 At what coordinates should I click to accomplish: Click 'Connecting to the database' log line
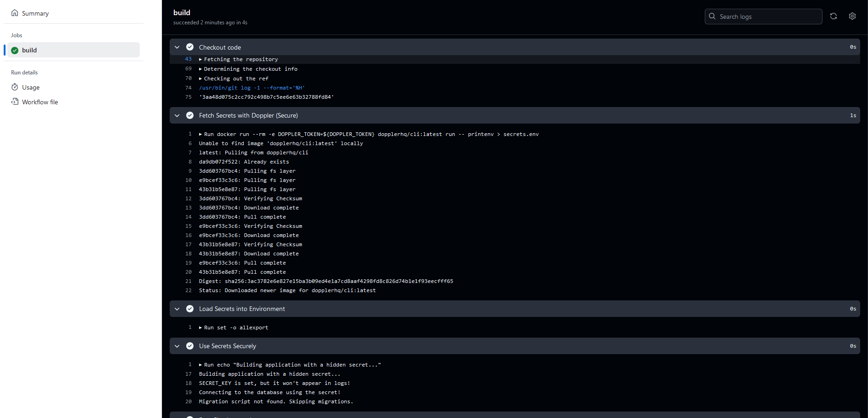point(270,392)
